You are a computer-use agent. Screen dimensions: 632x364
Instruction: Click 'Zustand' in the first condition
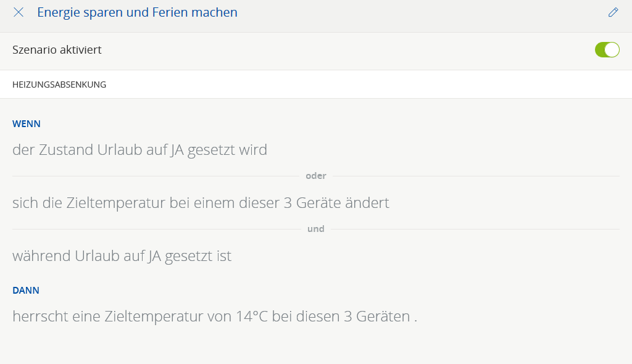tap(65, 150)
